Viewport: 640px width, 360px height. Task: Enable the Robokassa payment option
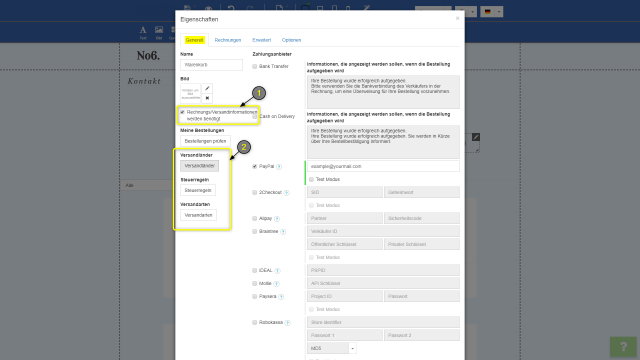254,322
